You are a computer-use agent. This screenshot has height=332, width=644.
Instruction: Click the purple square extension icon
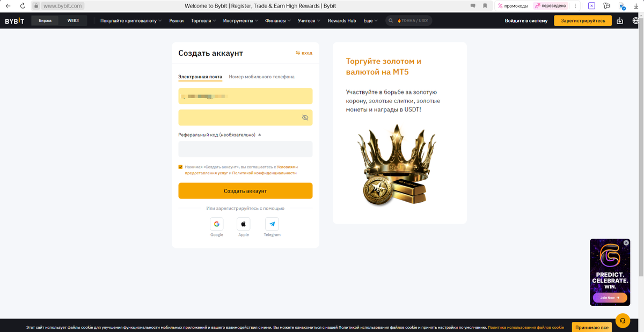tap(591, 6)
